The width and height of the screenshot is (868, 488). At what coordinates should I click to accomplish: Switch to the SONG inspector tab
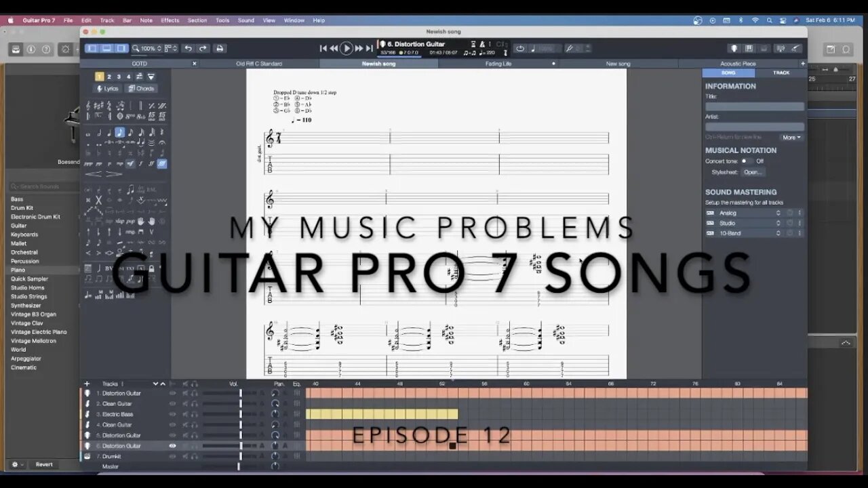[x=728, y=73]
